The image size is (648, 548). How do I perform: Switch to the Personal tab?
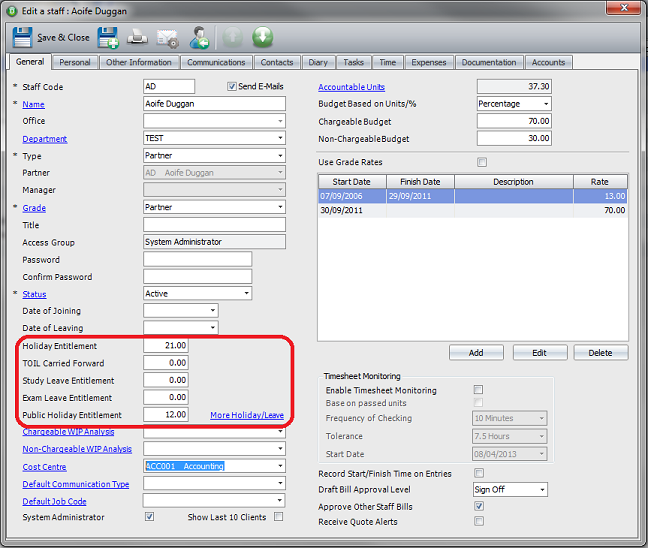pyautogui.click(x=74, y=63)
